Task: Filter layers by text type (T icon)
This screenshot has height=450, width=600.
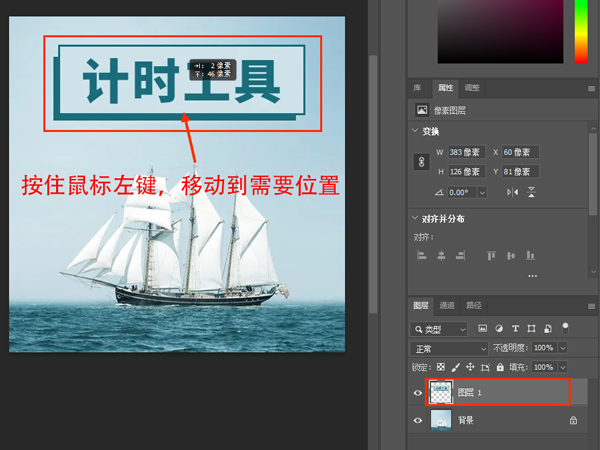Action: tap(514, 328)
